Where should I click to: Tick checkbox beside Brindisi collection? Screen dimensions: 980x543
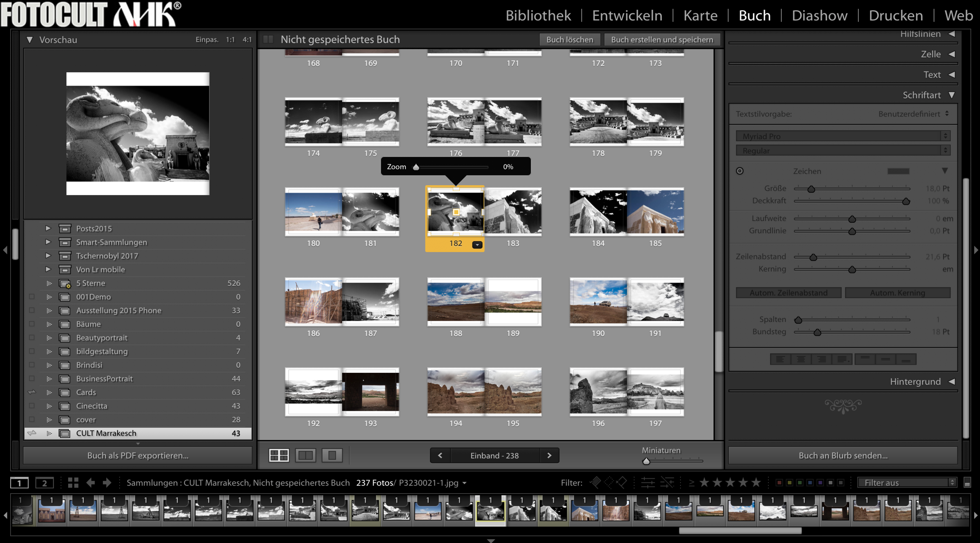click(x=32, y=365)
